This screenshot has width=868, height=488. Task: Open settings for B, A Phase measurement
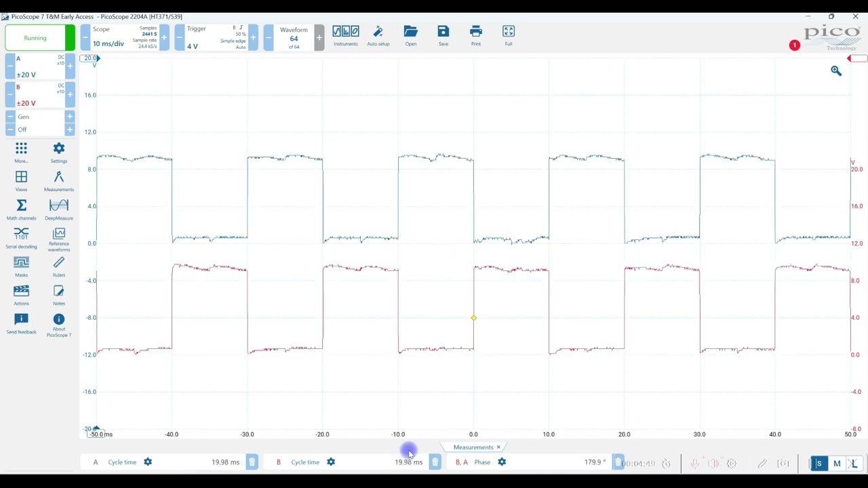click(x=502, y=462)
